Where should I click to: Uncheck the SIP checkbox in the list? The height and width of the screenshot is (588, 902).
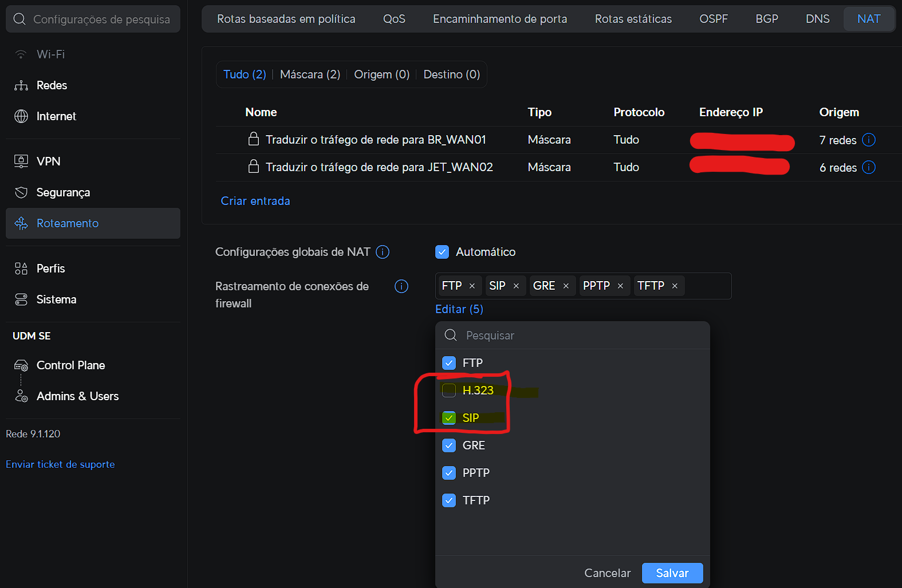click(x=449, y=418)
